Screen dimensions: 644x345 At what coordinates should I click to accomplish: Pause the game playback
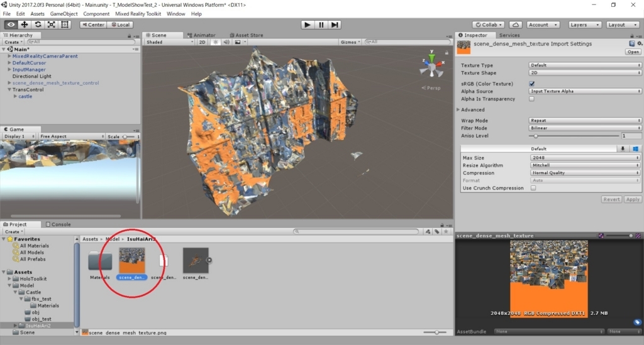[321, 25]
